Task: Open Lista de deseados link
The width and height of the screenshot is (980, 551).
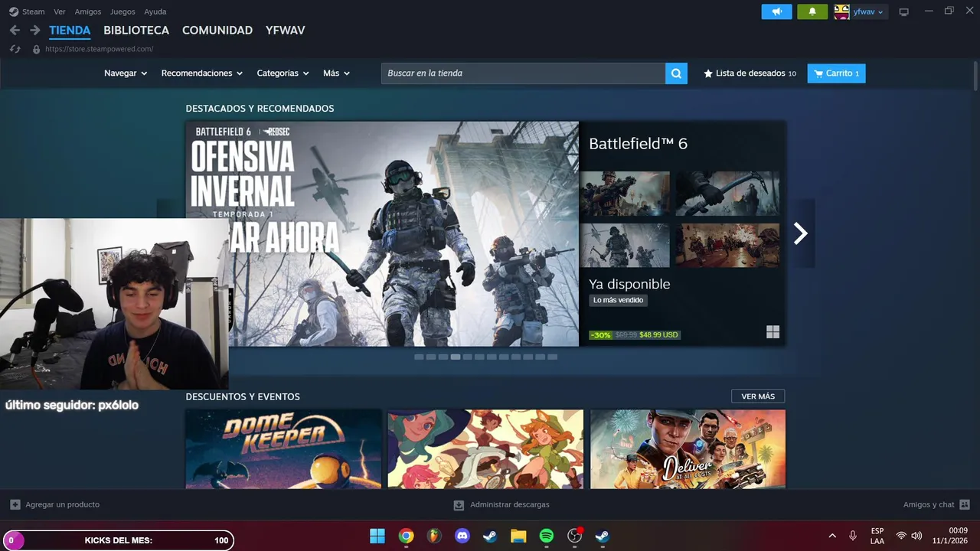Action: click(x=750, y=73)
